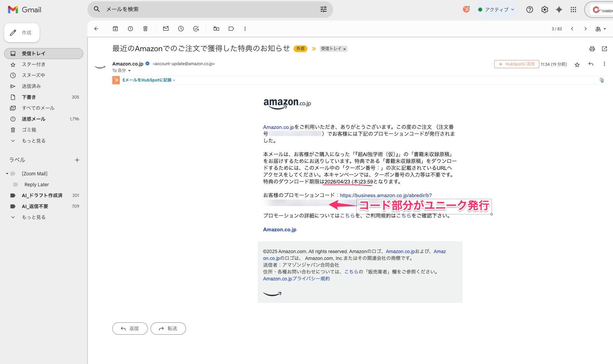
Task: Click the 返信 reply button
Action: click(x=130, y=328)
